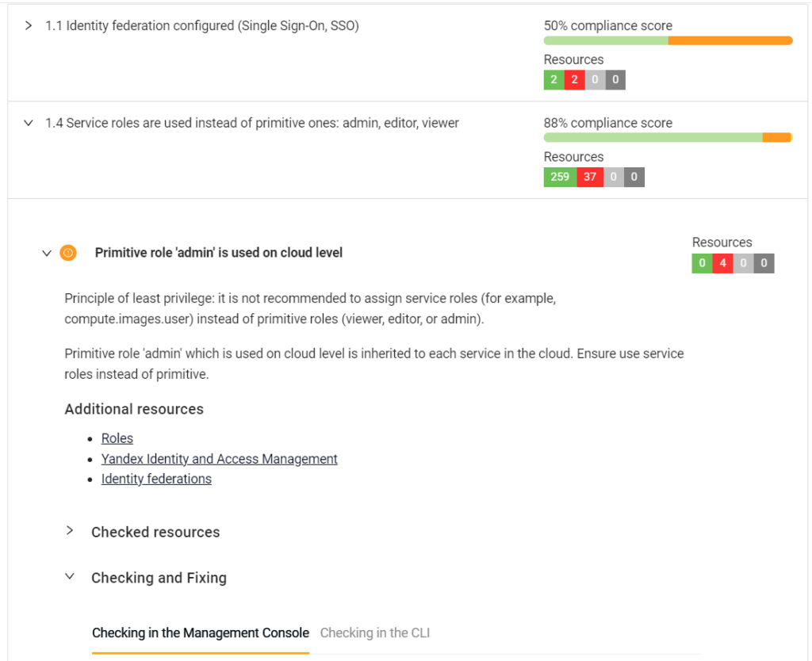This screenshot has height=661, width=812.
Task: Click the red 2 failed badge for SSO
Action: pos(574,79)
